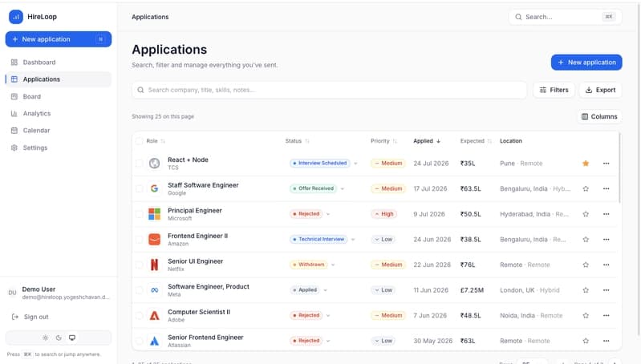
Task: Check the Software Engineer, Product checkbox
Action: pos(139,290)
